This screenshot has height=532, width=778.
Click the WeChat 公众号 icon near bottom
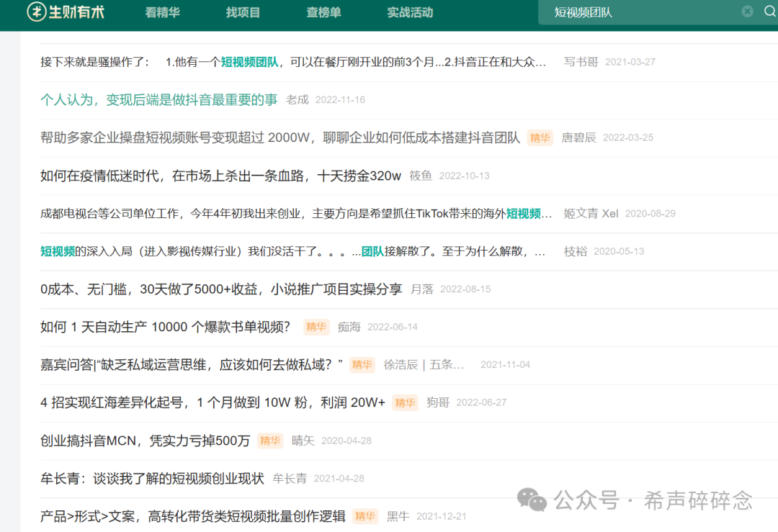531,500
